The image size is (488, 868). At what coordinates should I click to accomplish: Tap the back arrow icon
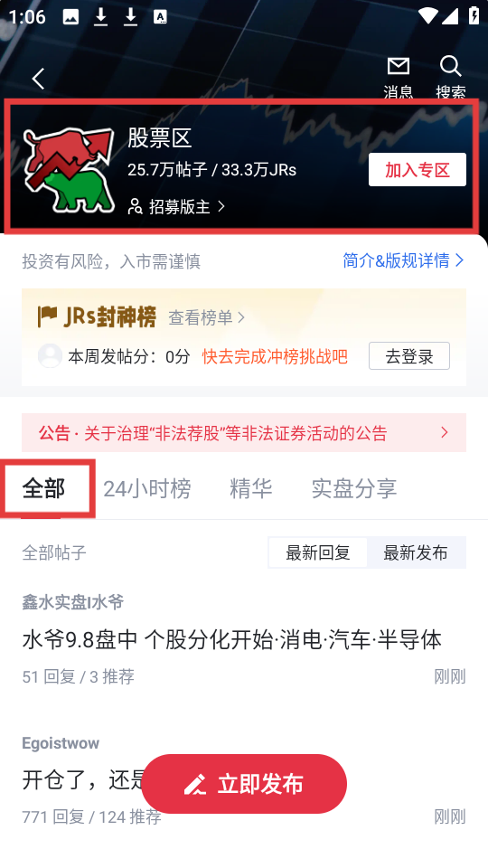click(x=38, y=79)
